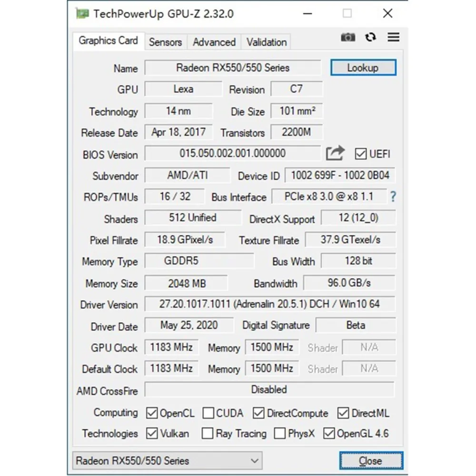This screenshot has height=476, width=476.
Task: Click the Memory Type value GDDR5
Action: pyautogui.click(x=199, y=261)
